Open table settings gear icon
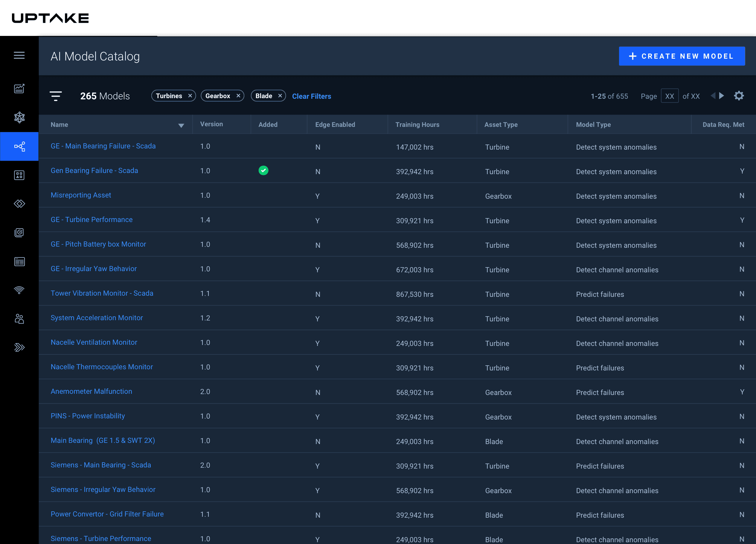The height and width of the screenshot is (544, 756). [x=739, y=96]
